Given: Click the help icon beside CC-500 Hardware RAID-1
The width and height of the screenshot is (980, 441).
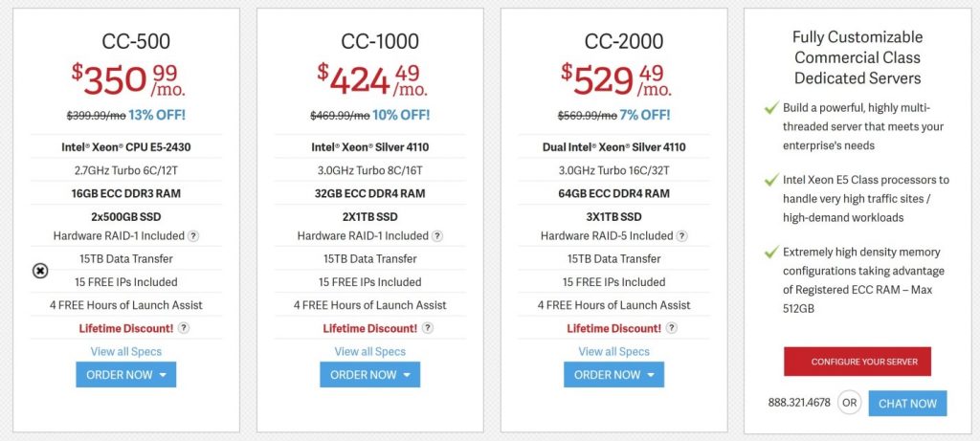Looking at the screenshot, I should (x=193, y=236).
